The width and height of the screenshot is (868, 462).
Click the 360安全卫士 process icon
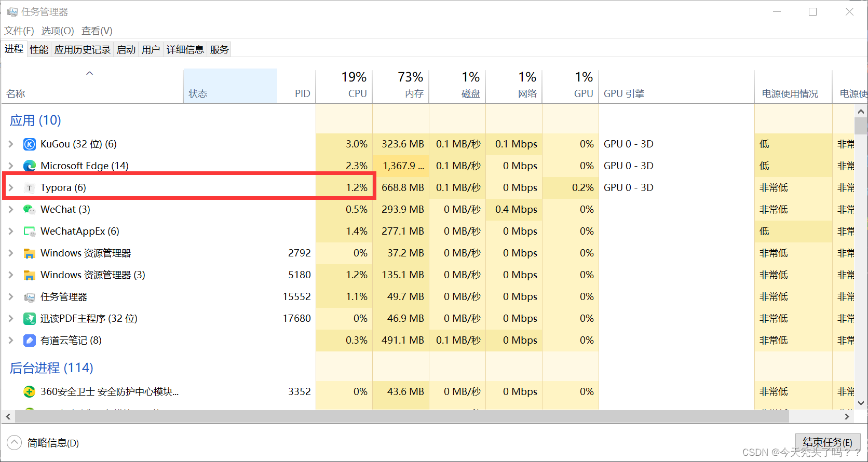click(x=30, y=392)
